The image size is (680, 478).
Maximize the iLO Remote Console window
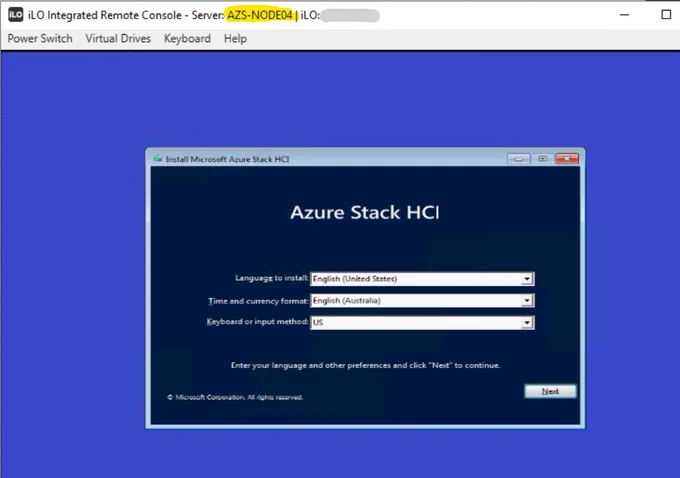[x=666, y=15]
